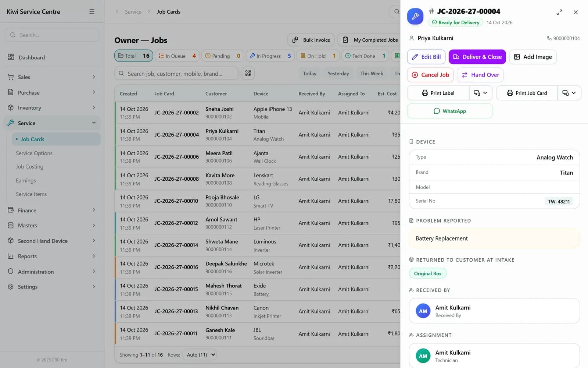Click the Reports chart icon
The height and width of the screenshot is (368, 588).
coord(11,256)
